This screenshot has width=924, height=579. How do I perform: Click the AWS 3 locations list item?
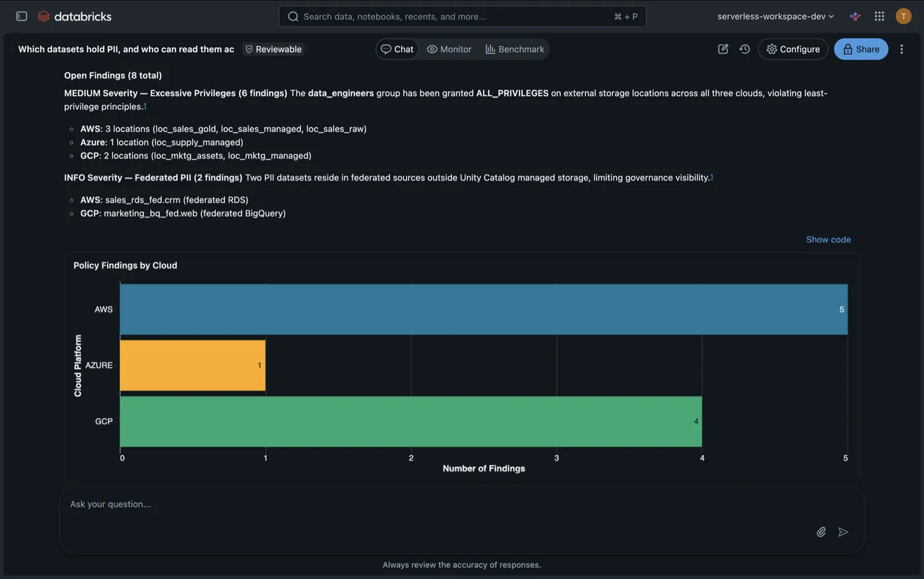coord(223,129)
